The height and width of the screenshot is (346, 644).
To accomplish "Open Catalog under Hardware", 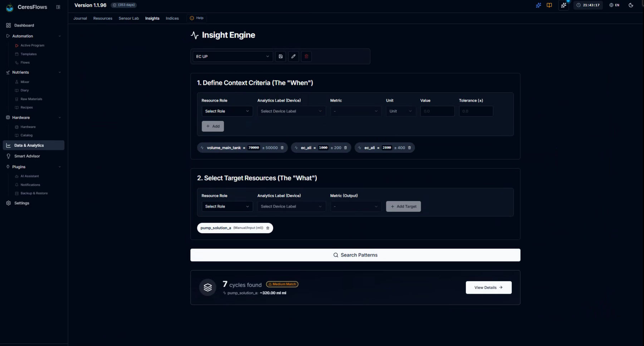I will click(26, 135).
